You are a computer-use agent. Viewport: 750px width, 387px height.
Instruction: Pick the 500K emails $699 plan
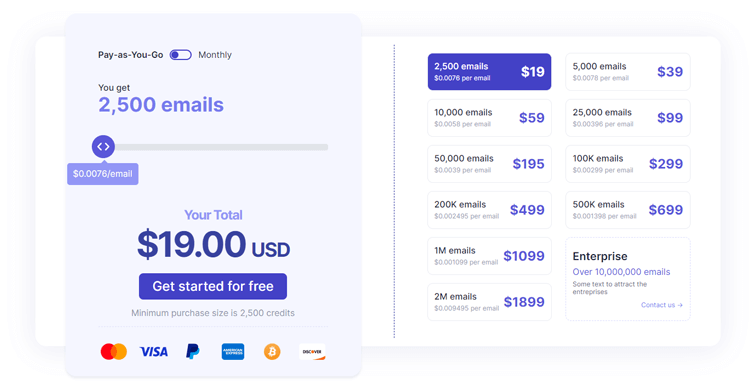coord(628,210)
